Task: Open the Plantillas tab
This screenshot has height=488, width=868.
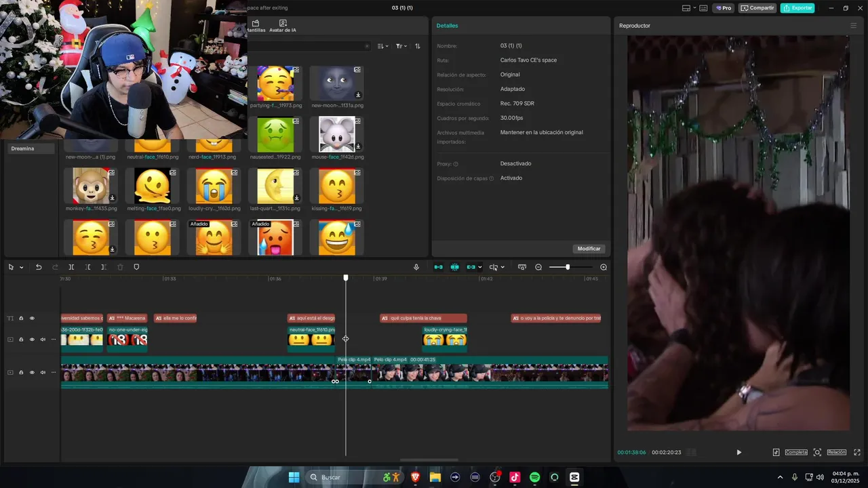Action: pyautogui.click(x=256, y=26)
